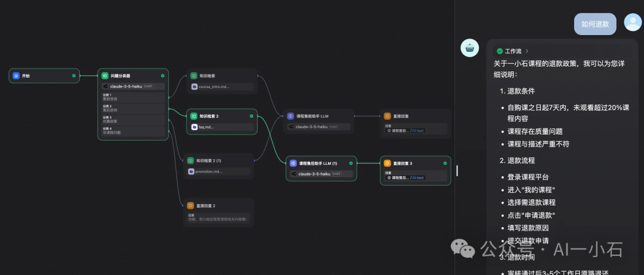This screenshot has width=644, height=275.
Task: Click the 课程售后助手 LLM (1) node icon
Action: 293,163
